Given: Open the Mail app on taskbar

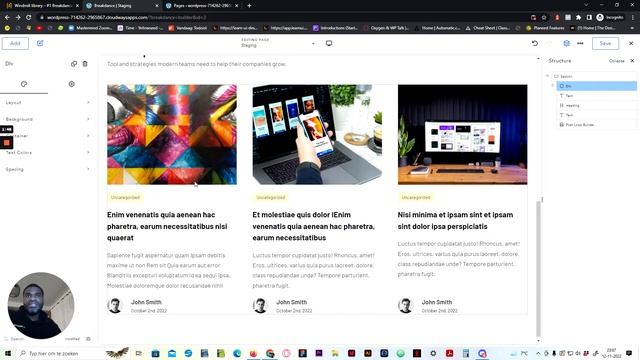Looking at the screenshot, I should click(x=172, y=353).
